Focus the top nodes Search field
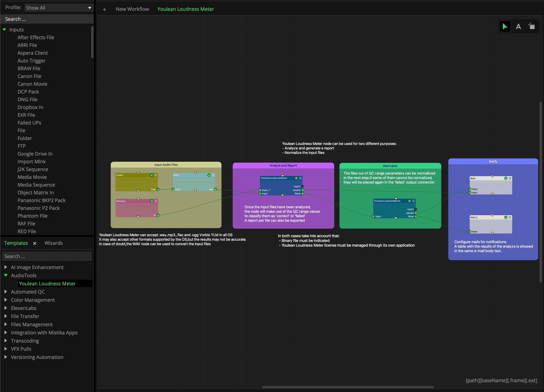The image size is (544, 392). [x=47, y=19]
